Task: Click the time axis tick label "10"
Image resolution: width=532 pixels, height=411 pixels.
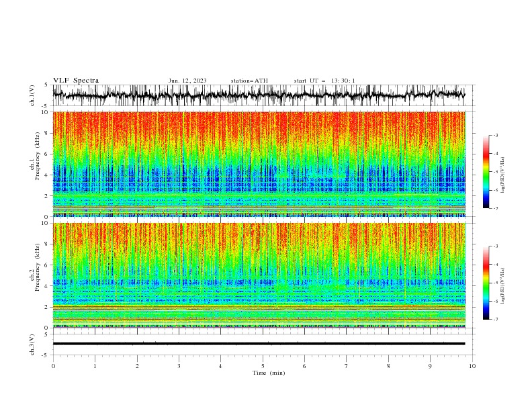Action: click(472, 366)
